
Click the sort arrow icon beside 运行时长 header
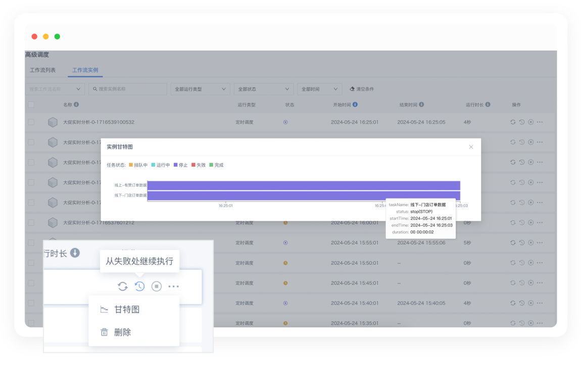pos(488,105)
